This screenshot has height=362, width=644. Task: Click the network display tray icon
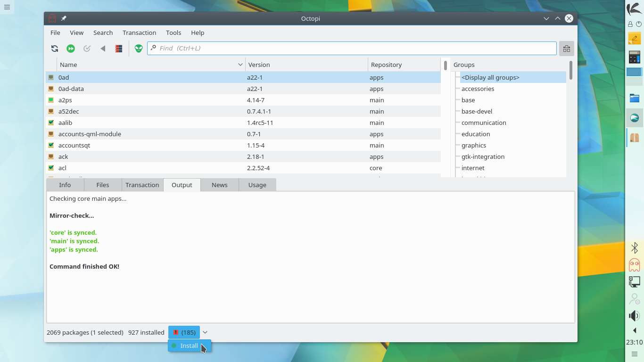(x=635, y=282)
